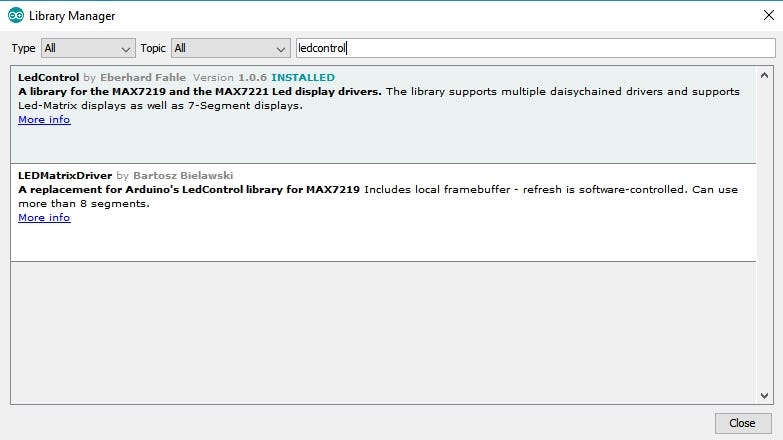Click the MAX7219 and MAX7221 description text
The height and width of the screenshot is (440, 783).
click(x=200, y=91)
